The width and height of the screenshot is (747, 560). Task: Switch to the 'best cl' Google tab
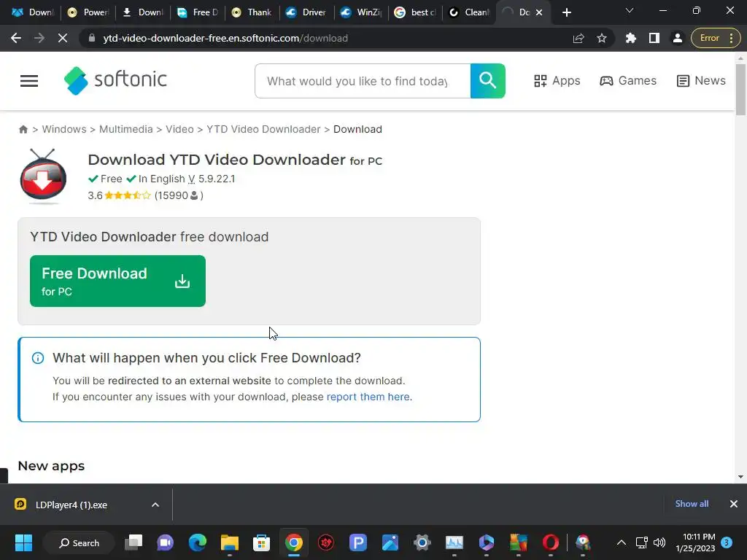coord(415,12)
